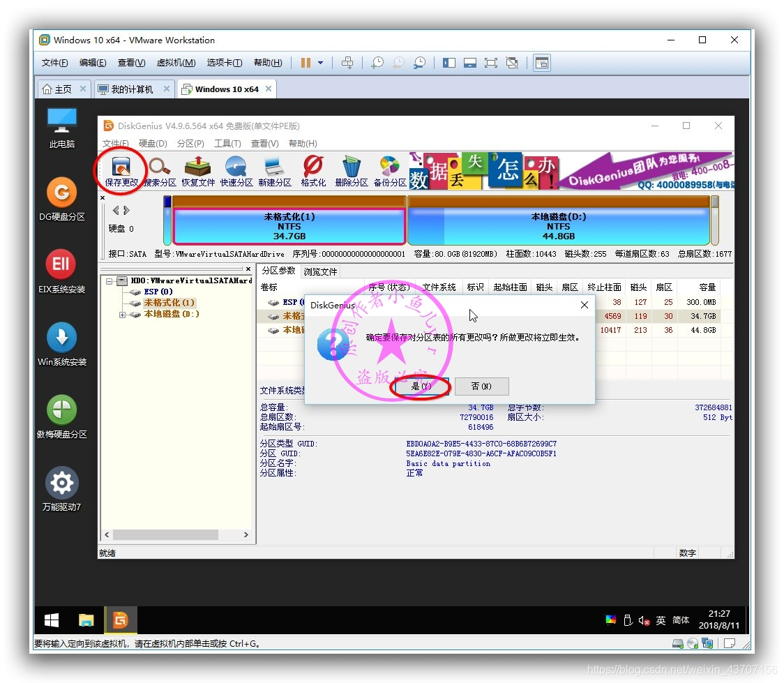Screen dimensions: 784x683
Task: Click the guest volume tray icon
Action: pyautogui.click(x=644, y=620)
